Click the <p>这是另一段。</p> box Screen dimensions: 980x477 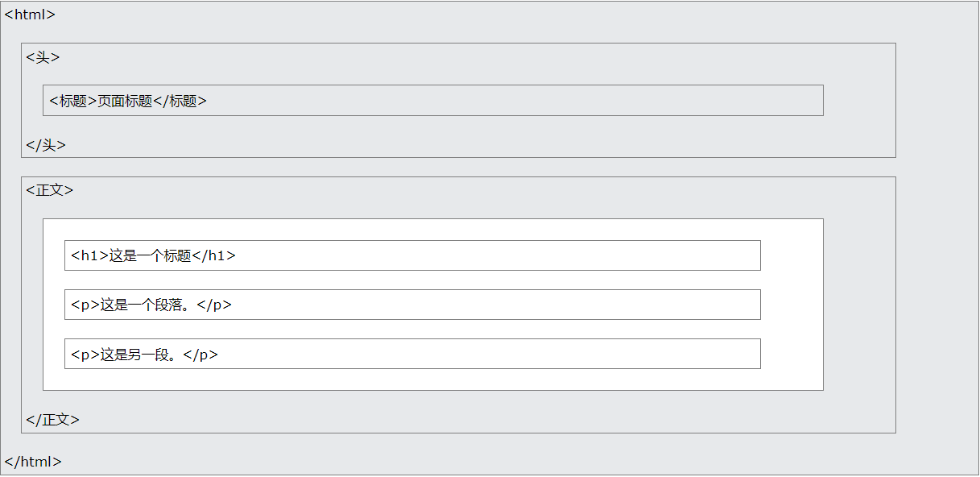pos(412,354)
